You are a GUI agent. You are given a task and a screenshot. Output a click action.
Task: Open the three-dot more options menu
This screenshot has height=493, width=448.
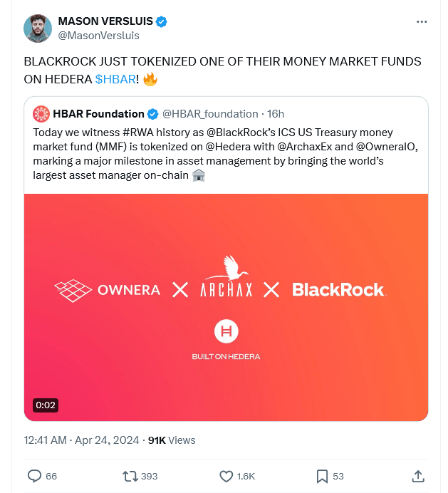(x=422, y=22)
